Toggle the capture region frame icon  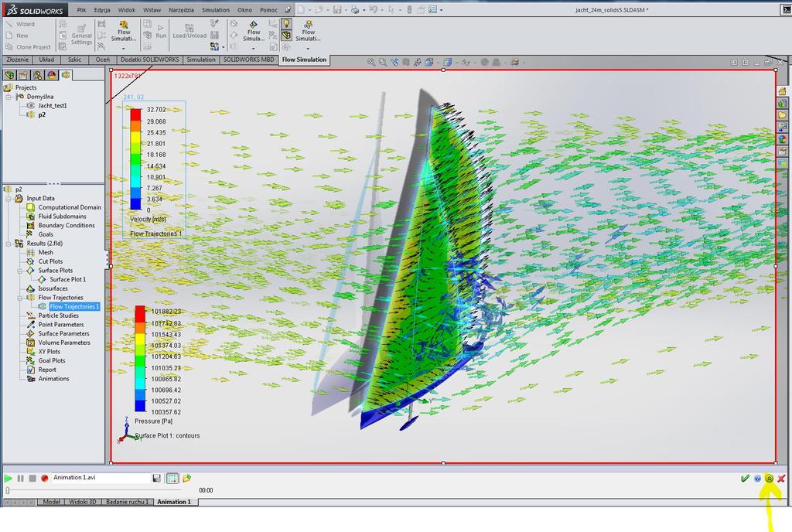coord(172,478)
